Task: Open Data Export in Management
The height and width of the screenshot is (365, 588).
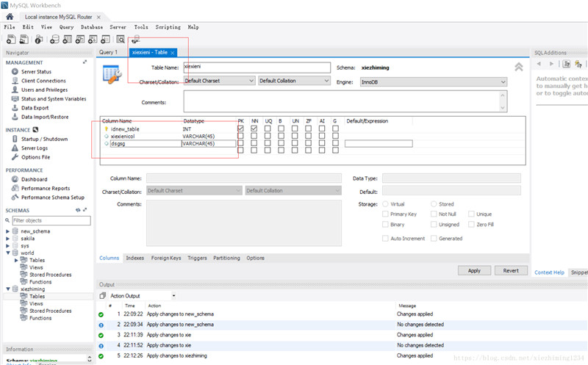Action: (x=35, y=107)
